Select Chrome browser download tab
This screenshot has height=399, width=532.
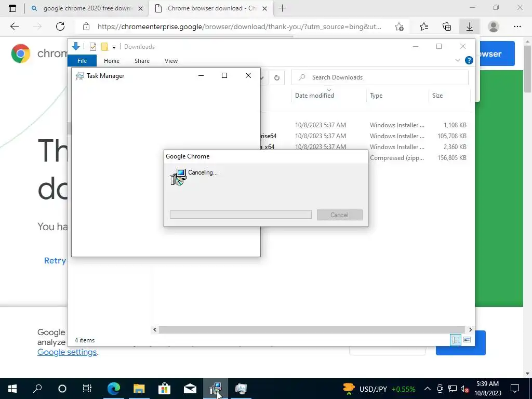[210, 8]
